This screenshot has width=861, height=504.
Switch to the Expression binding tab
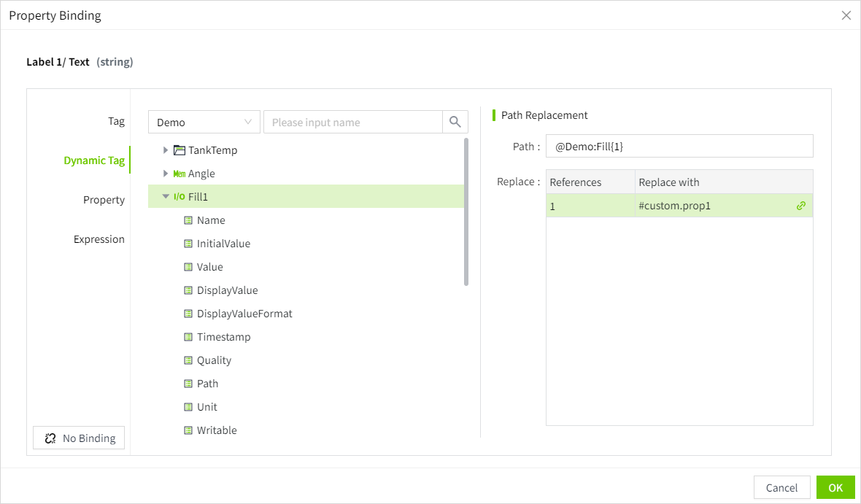tap(99, 239)
